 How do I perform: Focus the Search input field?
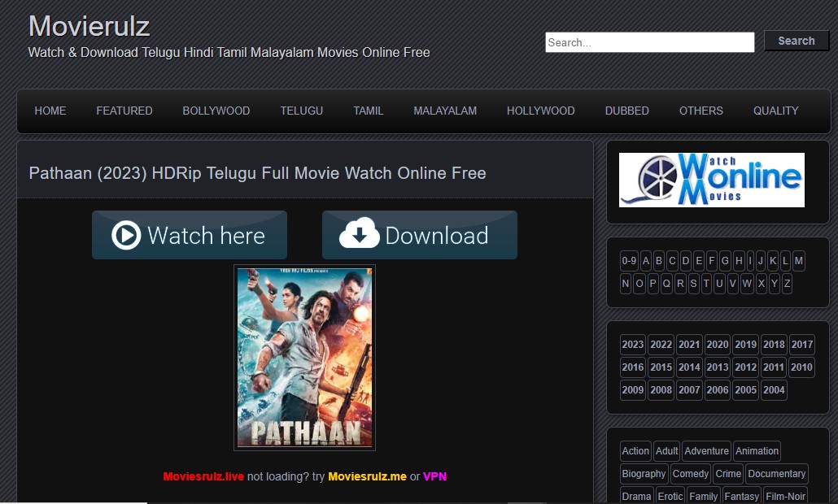point(650,42)
